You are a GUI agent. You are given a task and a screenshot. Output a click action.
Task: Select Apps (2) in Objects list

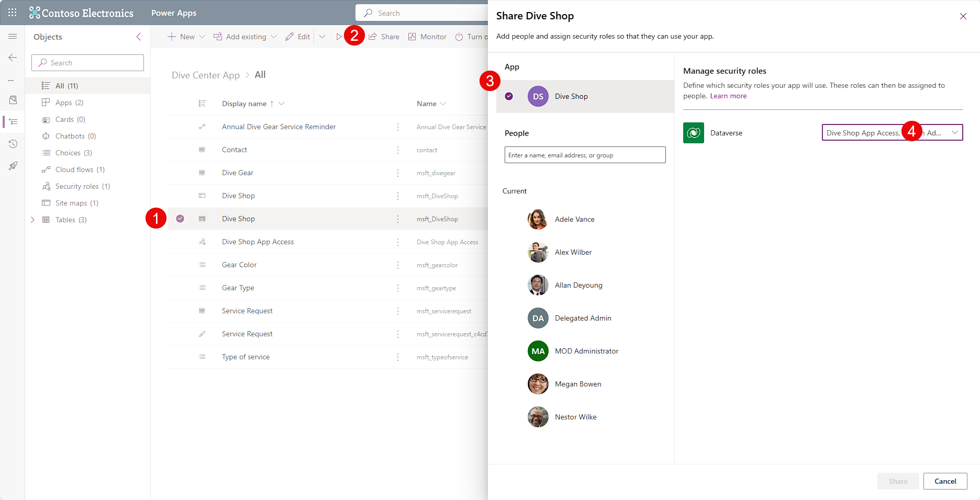tap(88, 103)
